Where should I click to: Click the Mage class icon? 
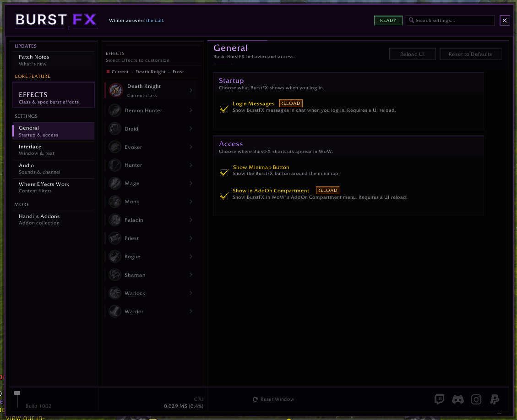coord(115,183)
